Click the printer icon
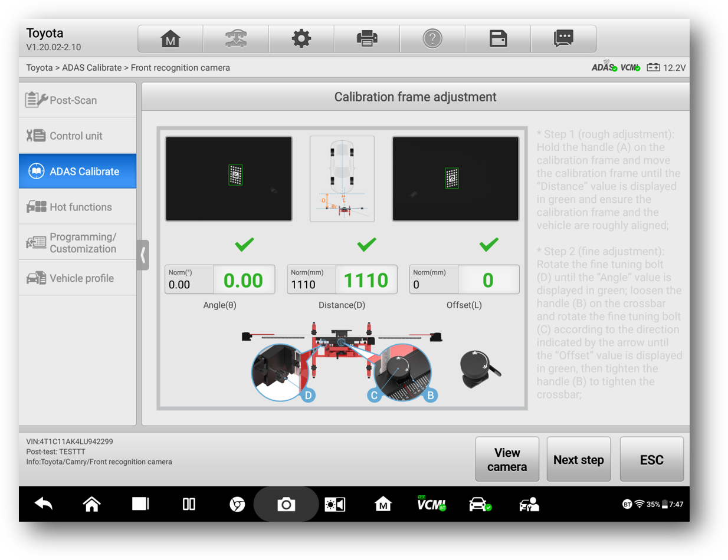Image resolution: width=728 pixels, height=560 pixels. click(x=367, y=39)
